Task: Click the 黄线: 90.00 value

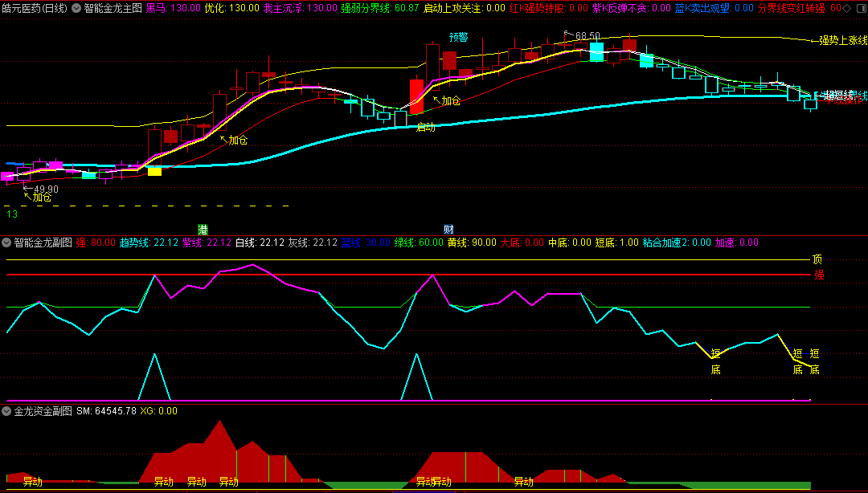Action: click(x=472, y=242)
